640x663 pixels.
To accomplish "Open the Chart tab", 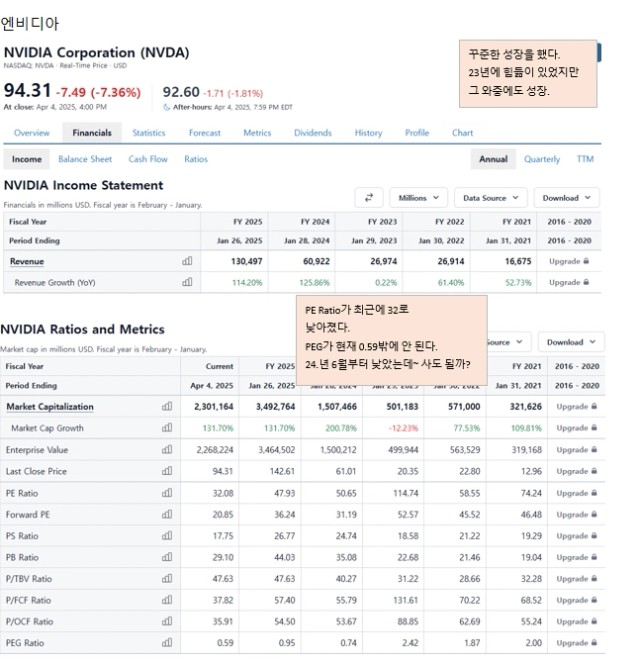I will pyautogui.click(x=462, y=133).
